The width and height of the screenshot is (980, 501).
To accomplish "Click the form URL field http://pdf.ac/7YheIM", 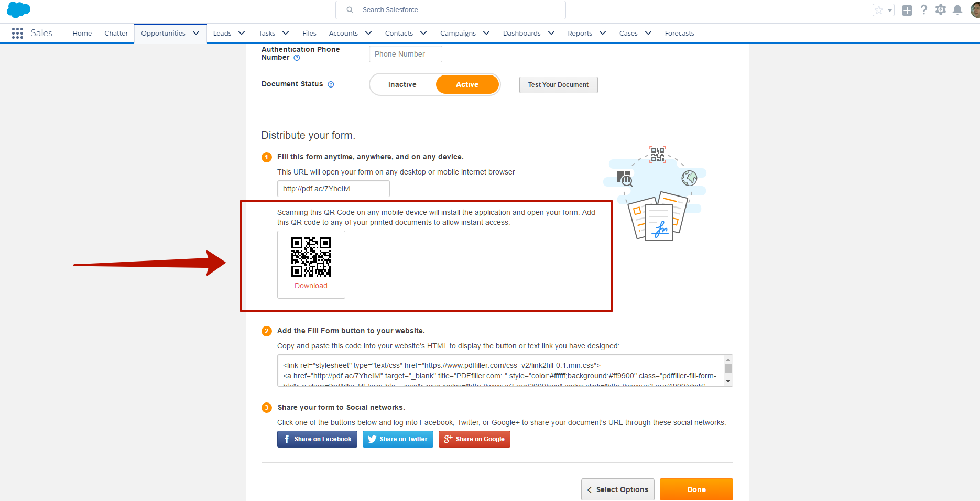I will (333, 189).
